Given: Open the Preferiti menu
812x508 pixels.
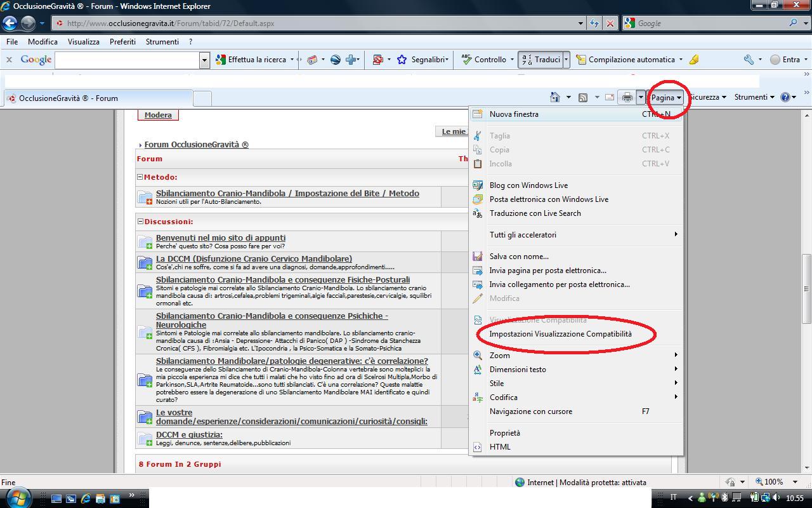Looking at the screenshot, I should [x=122, y=41].
